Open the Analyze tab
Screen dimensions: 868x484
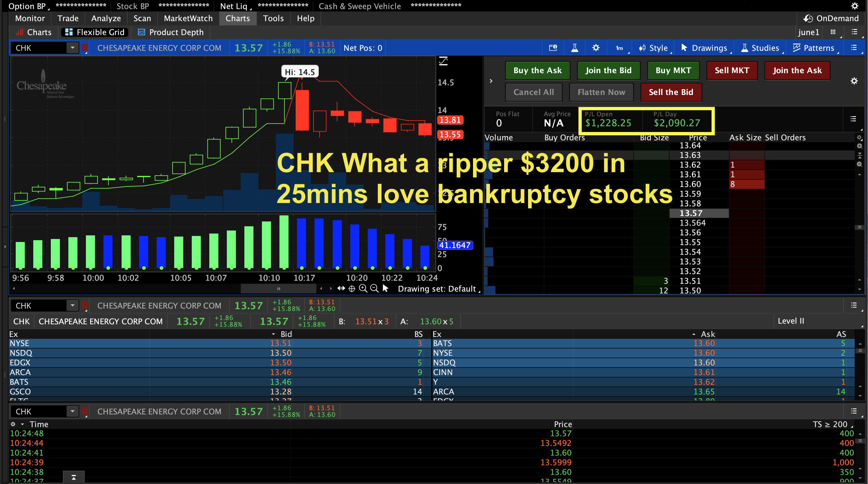[x=106, y=18]
